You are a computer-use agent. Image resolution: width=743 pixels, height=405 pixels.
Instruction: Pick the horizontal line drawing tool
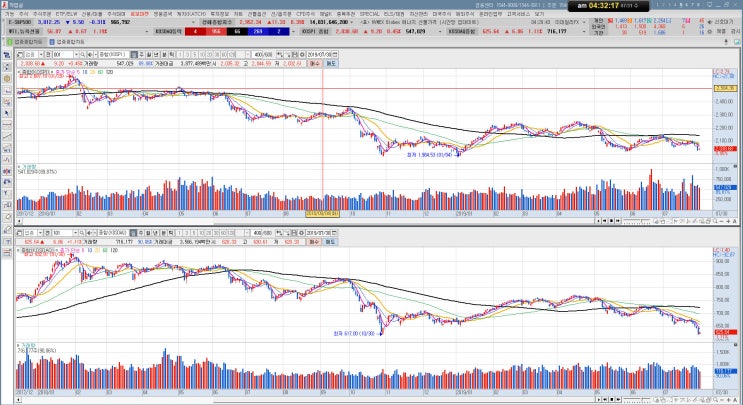tap(7, 126)
